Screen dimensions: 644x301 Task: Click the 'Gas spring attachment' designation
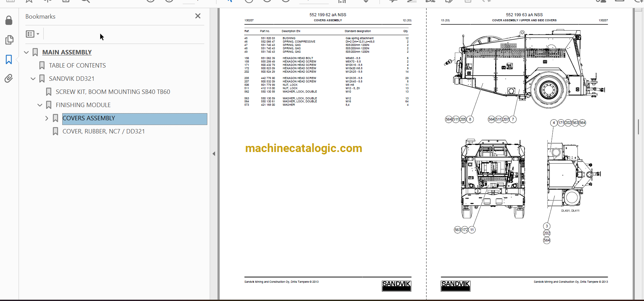pos(360,38)
